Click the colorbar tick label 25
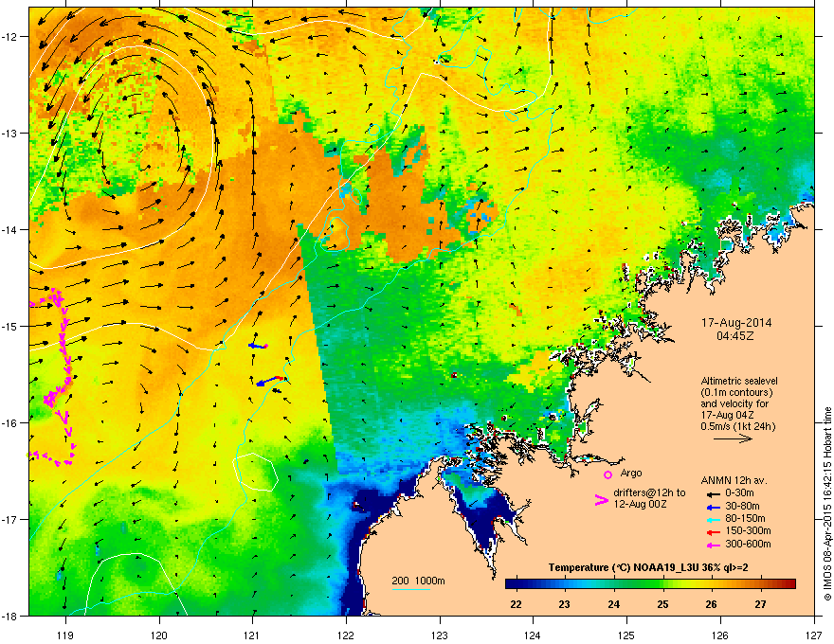The height and width of the screenshot is (644, 834). tap(662, 604)
